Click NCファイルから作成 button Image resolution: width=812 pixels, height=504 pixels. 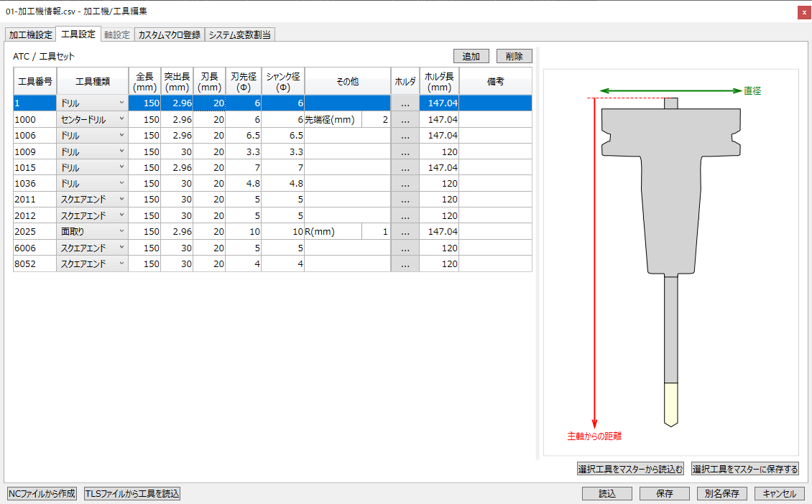pos(42,494)
